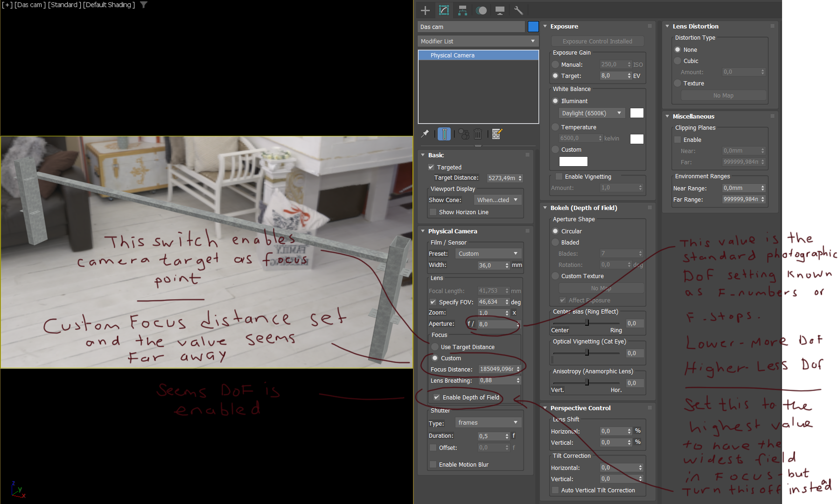Open the Show Cone dropdown
This screenshot has width=839, height=504.
click(x=497, y=200)
